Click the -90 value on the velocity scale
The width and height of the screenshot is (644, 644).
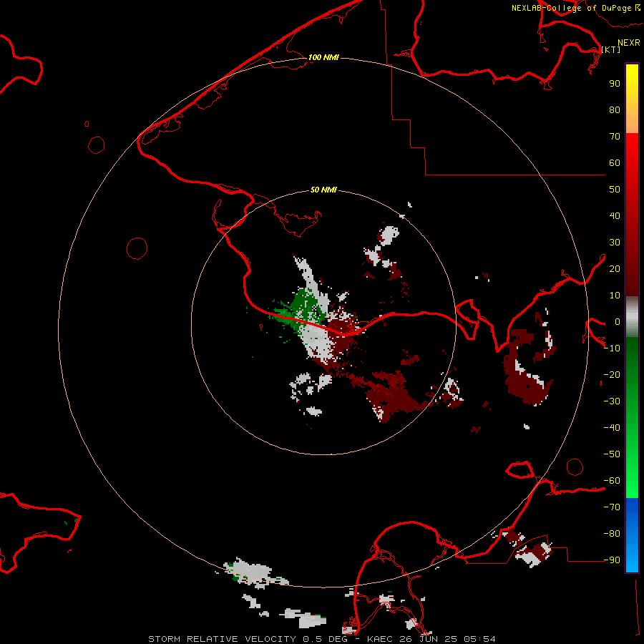click(x=612, y=560)
